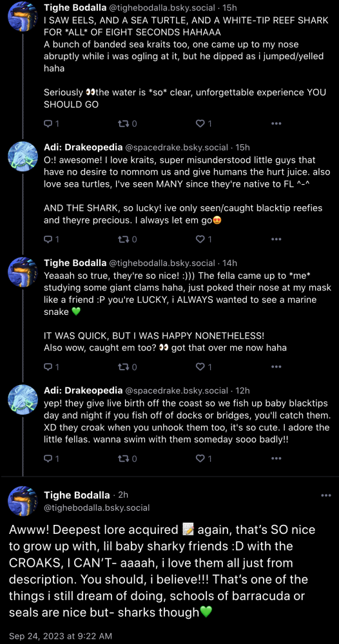This screenshot has height=644, width=339.
Task: Repost the 'IT WAS QUICK' post
Action: pos(128,366)
